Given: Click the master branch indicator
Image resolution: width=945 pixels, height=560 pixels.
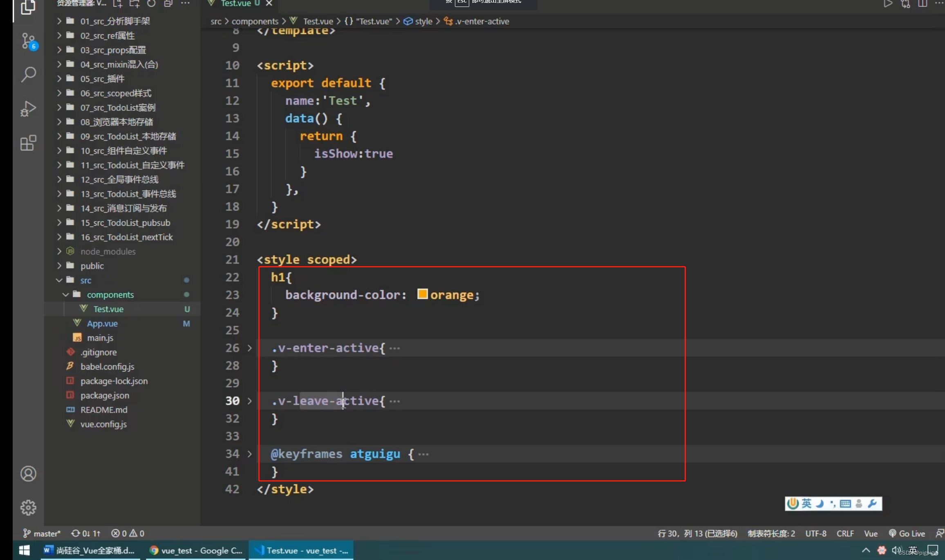Looking at the screenshot, I should point(42,533).
